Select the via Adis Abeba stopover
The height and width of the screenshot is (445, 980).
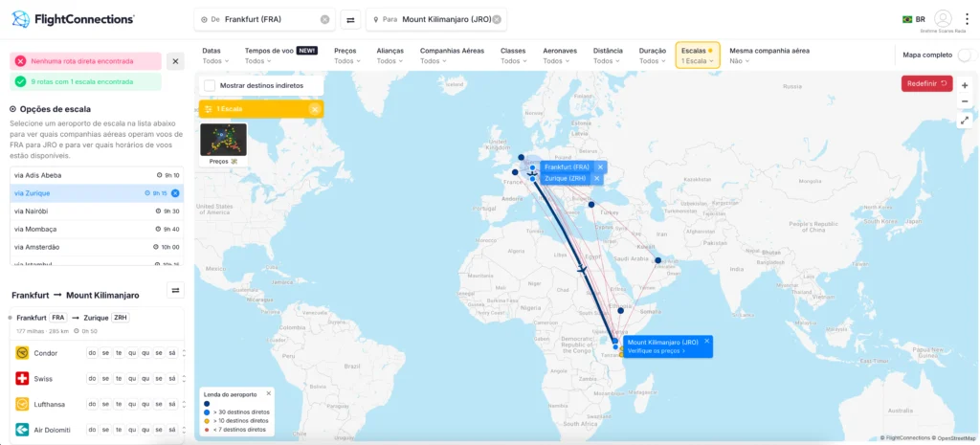coord(97,176)
